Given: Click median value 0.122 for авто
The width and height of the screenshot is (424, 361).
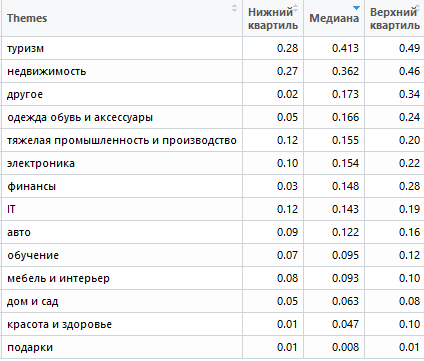Looking at the screenshot, I should (x=345, y=232).
